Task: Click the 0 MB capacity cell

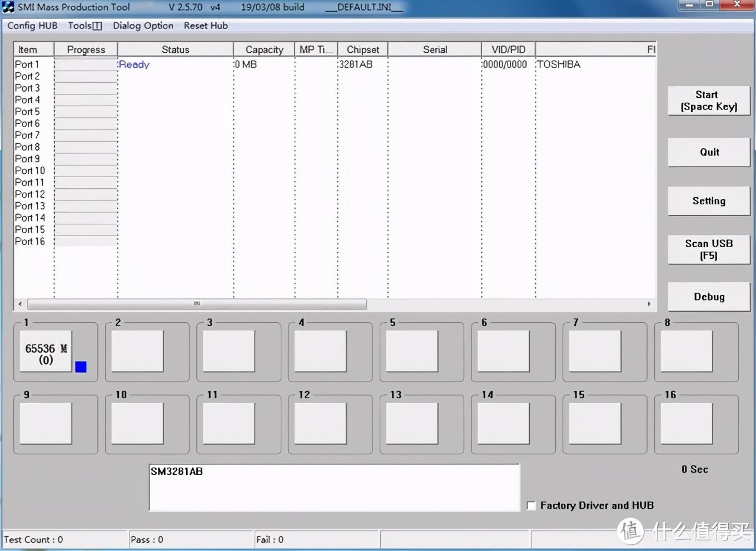Action: (246, 64)
